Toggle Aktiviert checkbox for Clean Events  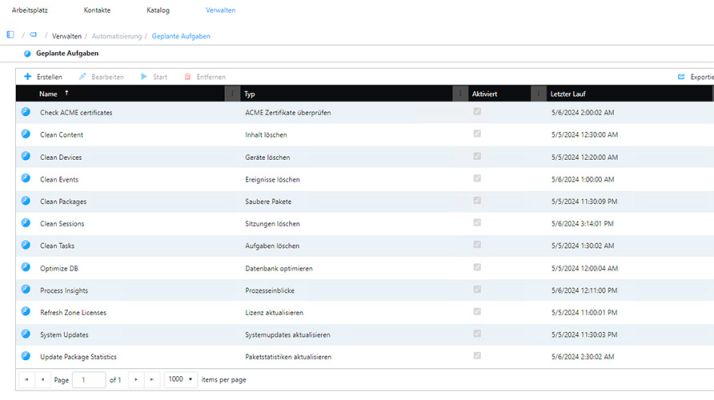477,179
